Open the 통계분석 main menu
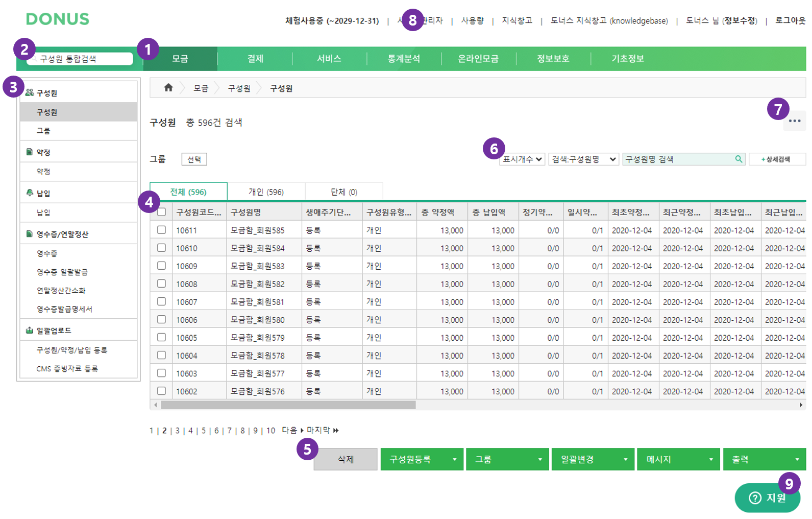This screenshot has height=519, width=812. pos(404,59)
